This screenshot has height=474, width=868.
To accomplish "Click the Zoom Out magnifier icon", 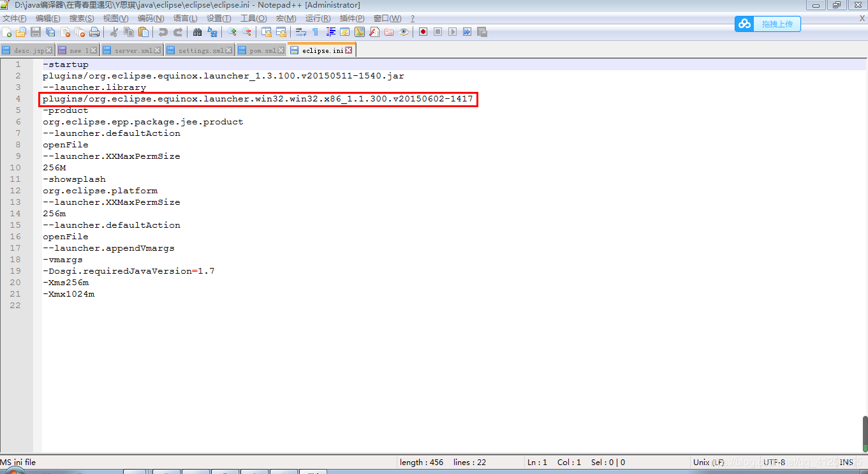I will (x=246, y=32).
